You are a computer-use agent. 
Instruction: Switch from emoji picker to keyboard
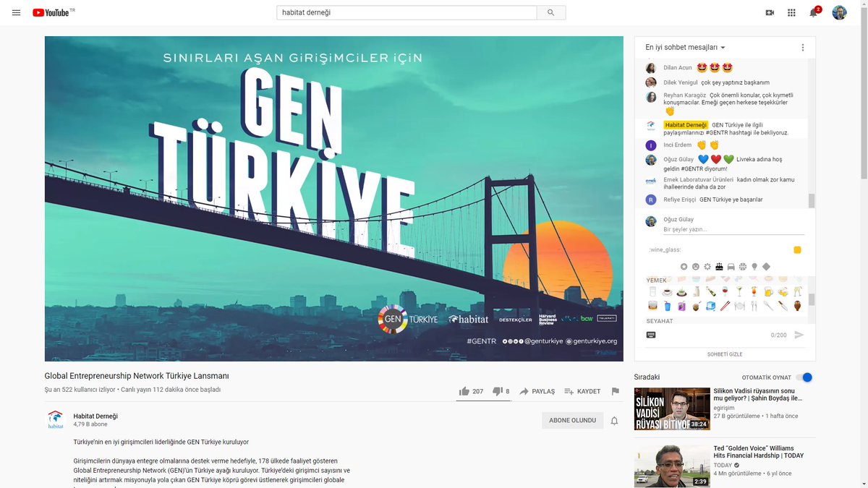(651, 335)
